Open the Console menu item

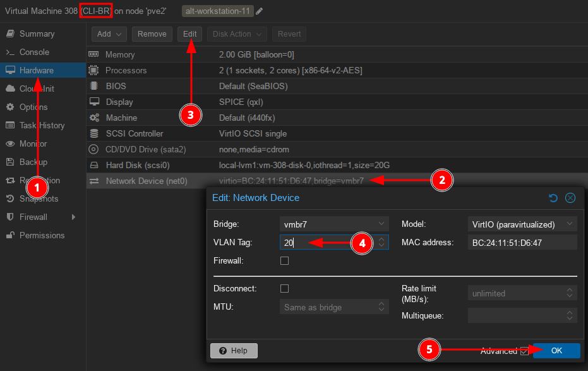point(34,52)
